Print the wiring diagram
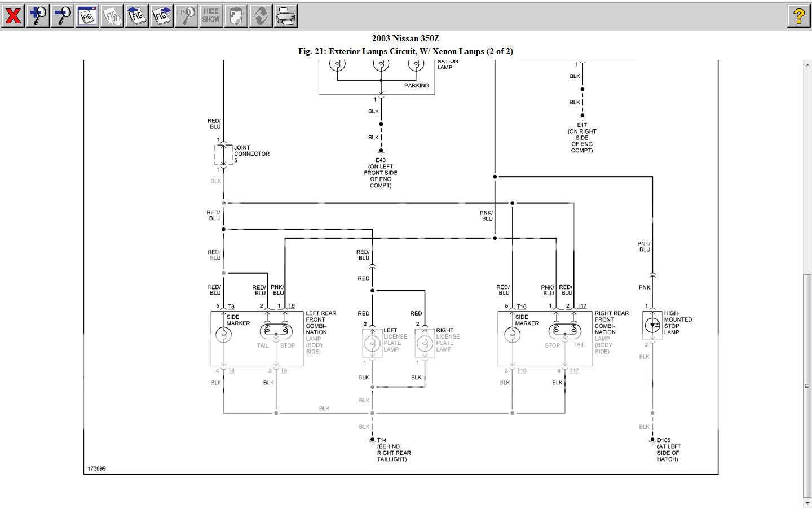812x508 pixels. tap(286, 15)
